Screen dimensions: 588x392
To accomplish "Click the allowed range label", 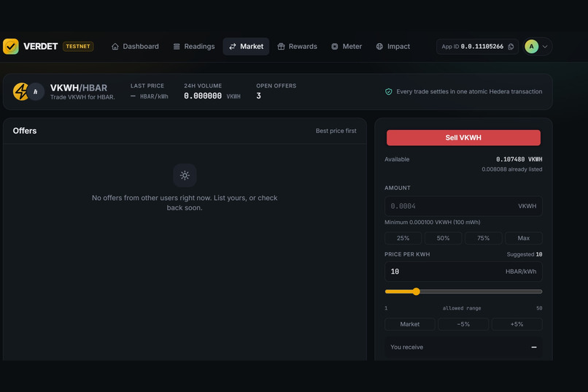I will point(462,308).
